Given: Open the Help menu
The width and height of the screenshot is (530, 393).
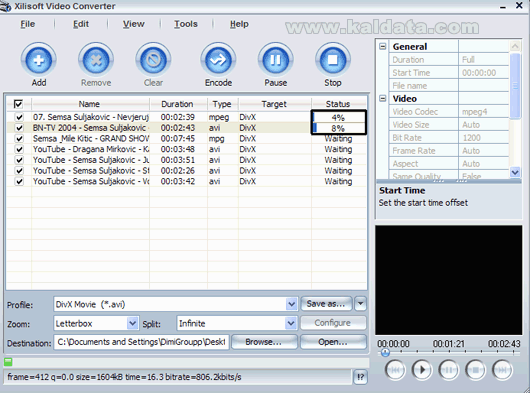Looking at the screenshot, I should pyautogui.click(x=239, y=24).
